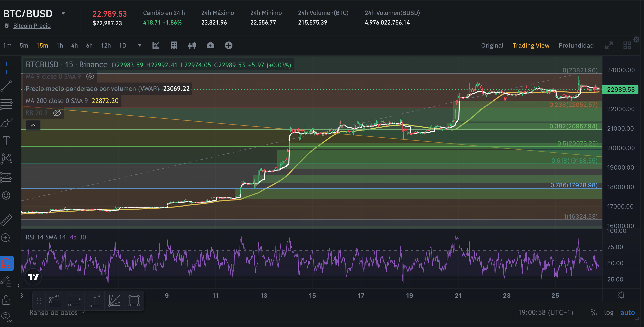Select the fan lines tool in floating toolbar
This screenshot has height=327, width=644.
(x=114, y=301)
